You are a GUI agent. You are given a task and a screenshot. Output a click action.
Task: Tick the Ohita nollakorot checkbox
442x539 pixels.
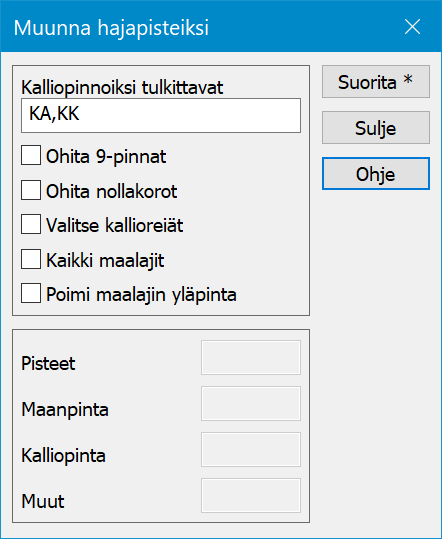[31, 190]
